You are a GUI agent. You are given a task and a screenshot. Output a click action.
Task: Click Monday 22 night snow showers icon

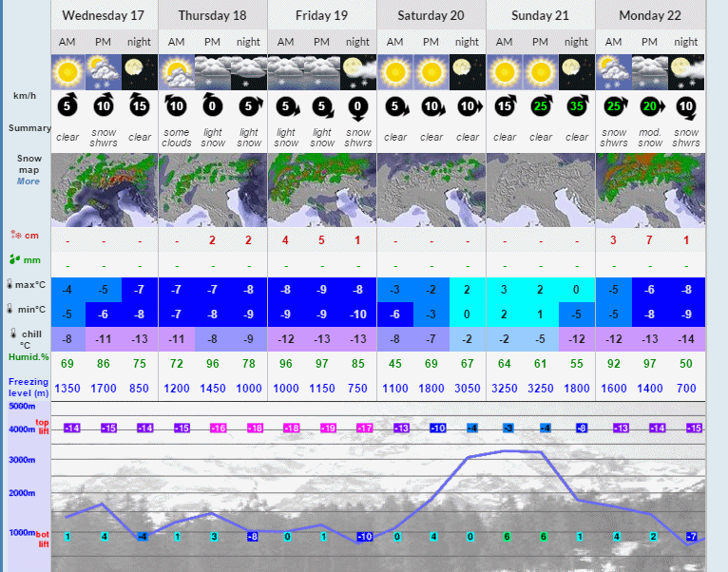(x=686, y=72)
